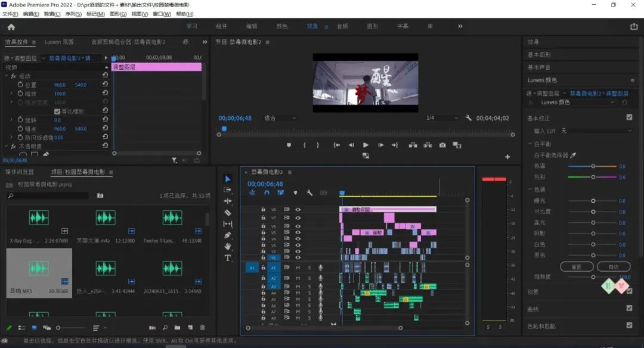
Task: Select the Track Select Forward tool
Action: [228, 190]
